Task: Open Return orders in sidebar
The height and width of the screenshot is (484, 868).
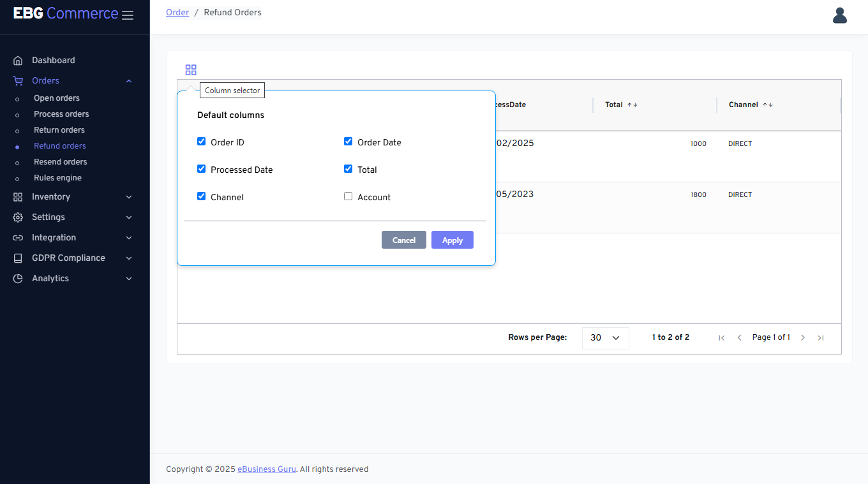Action: pyautogui.click(x=59, y=130)
